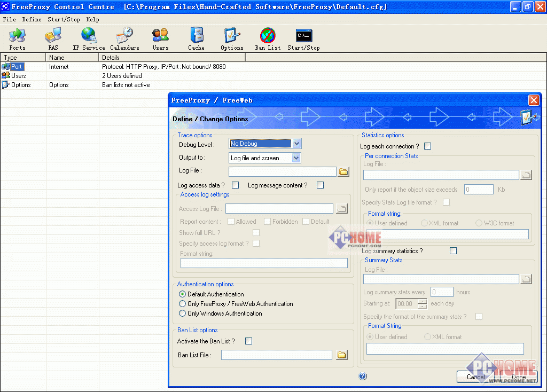Select the Port row icon in list

5,67
